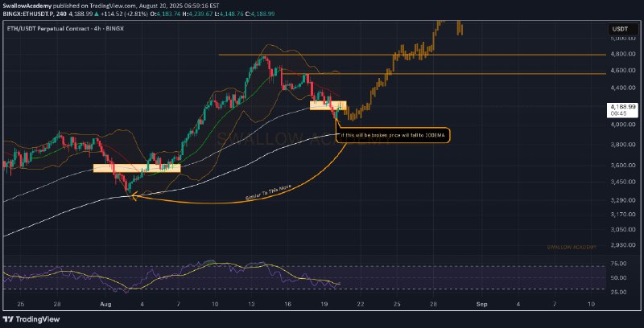Click the BINGX:ETHUSDT.P symbol text
The width and height of the screenshot is (644, 328).
point(28,14)
